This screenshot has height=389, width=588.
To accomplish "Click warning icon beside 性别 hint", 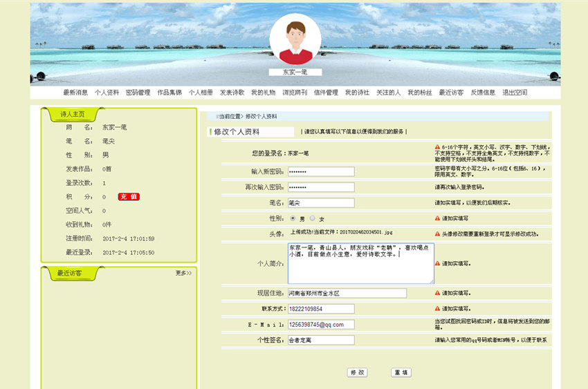I will 437,218.
